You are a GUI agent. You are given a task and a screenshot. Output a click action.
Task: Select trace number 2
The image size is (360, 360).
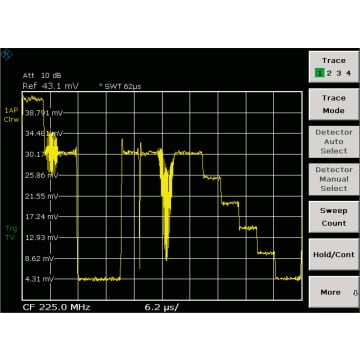tap(329, 73)
